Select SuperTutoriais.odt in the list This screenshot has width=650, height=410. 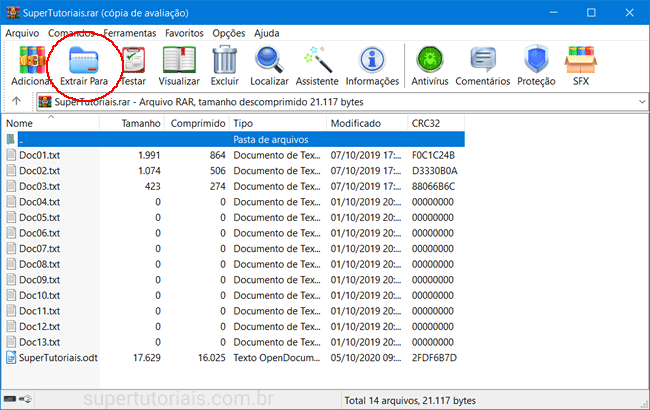pyautogui.click(x=58, y=357)
